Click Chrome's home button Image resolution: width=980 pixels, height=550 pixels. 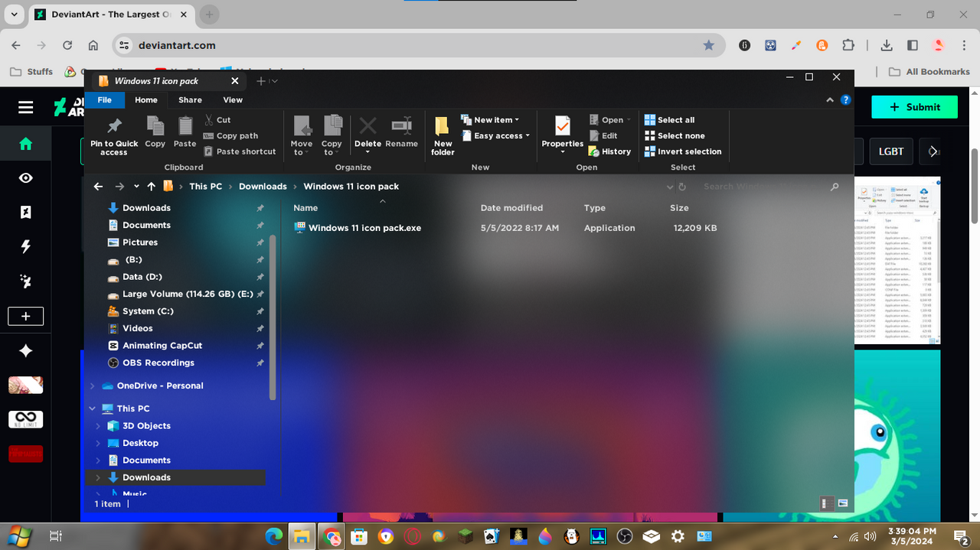[x=93, y=45]
